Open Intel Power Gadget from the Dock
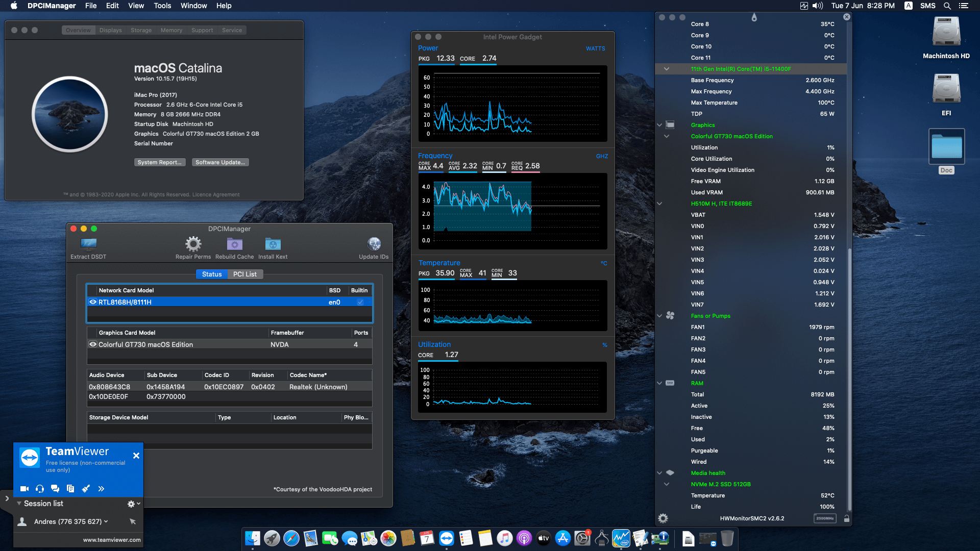980x551 pixels. click(x=621, y=538)
